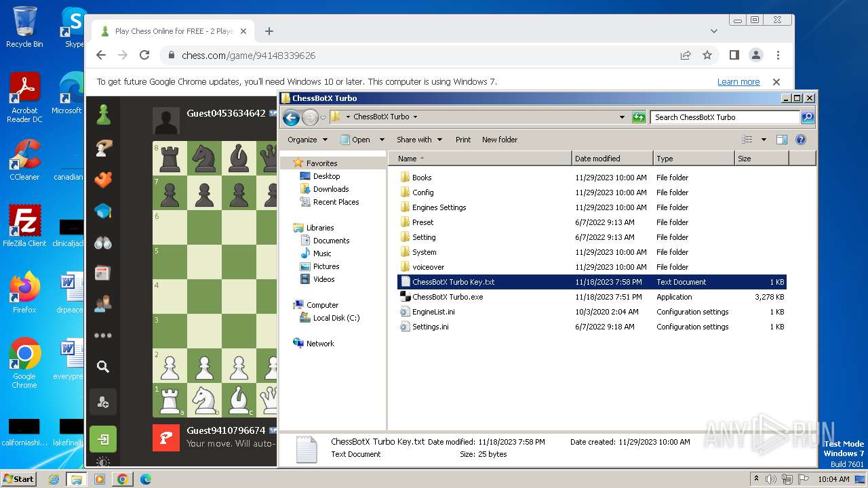This screenshot has width=868, height=488.
Task: Open the Puzzles icon in the chess.com sidebar
Action: 103,180
